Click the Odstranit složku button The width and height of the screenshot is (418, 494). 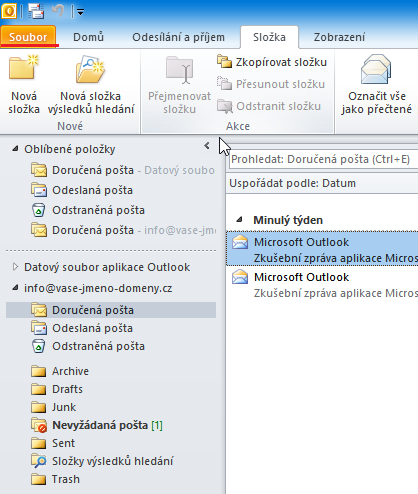269,106
